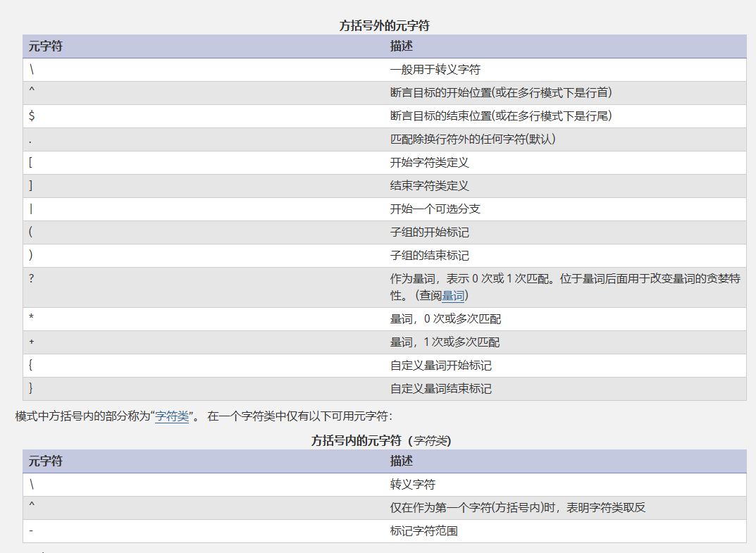
Task: Click the dot metacharacter cell
Action: (31, 139)
